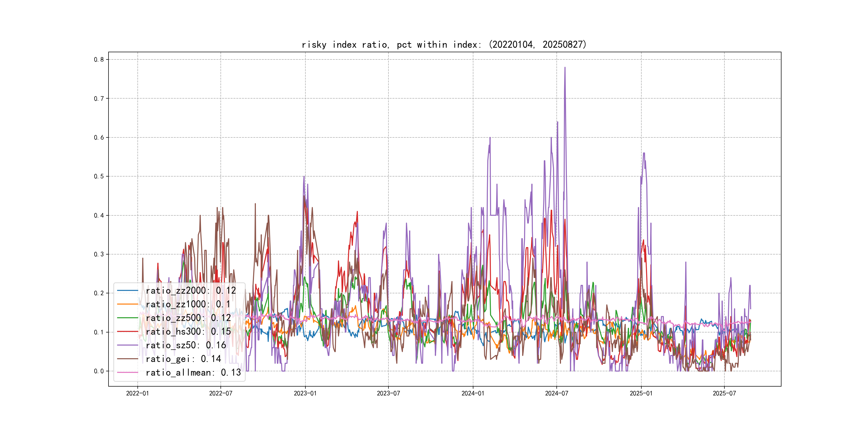Click the chart title text
This screenshot has height=434, width=868.
tap(444, 44)
